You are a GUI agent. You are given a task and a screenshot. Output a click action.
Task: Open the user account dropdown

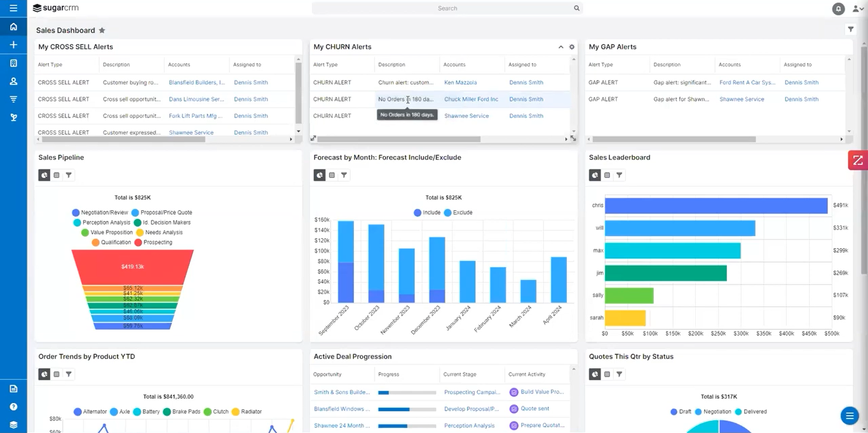point(857,8)
